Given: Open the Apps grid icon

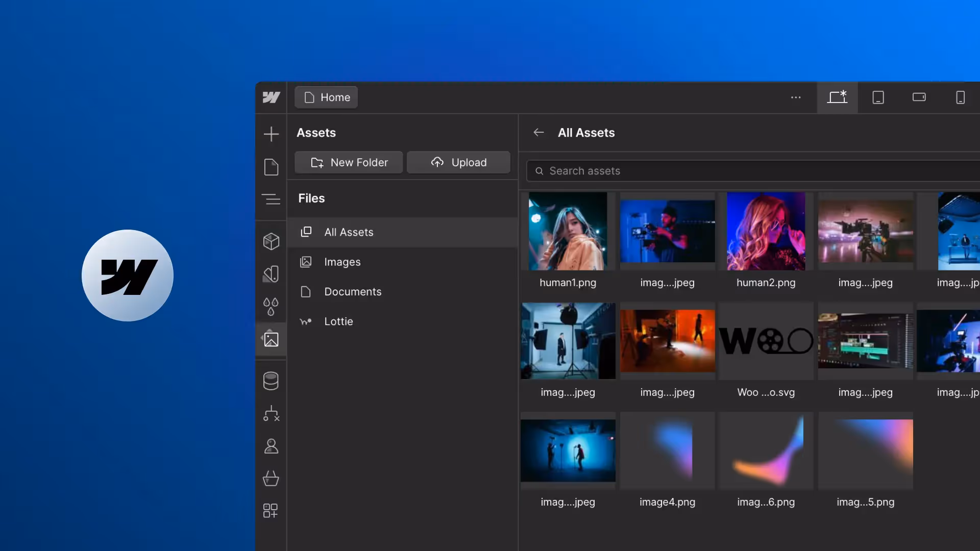Looking at the screenshot, I should pos(271,511).
